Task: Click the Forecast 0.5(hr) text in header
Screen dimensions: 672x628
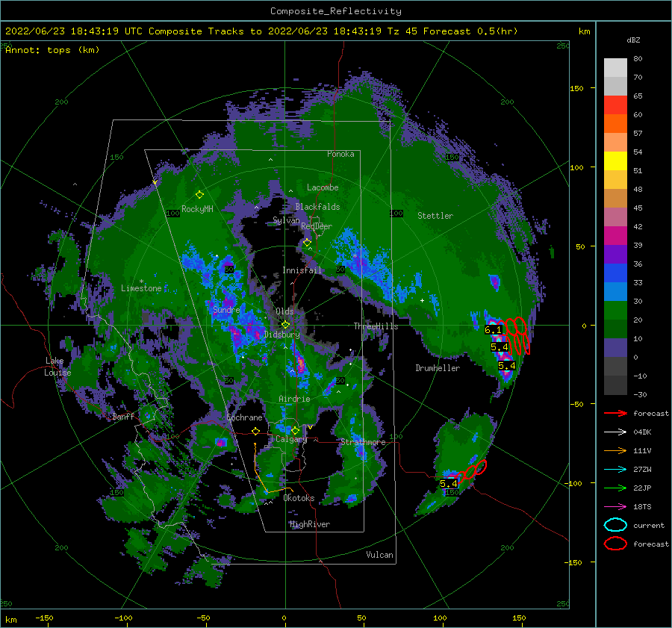Action: point(470,31)
